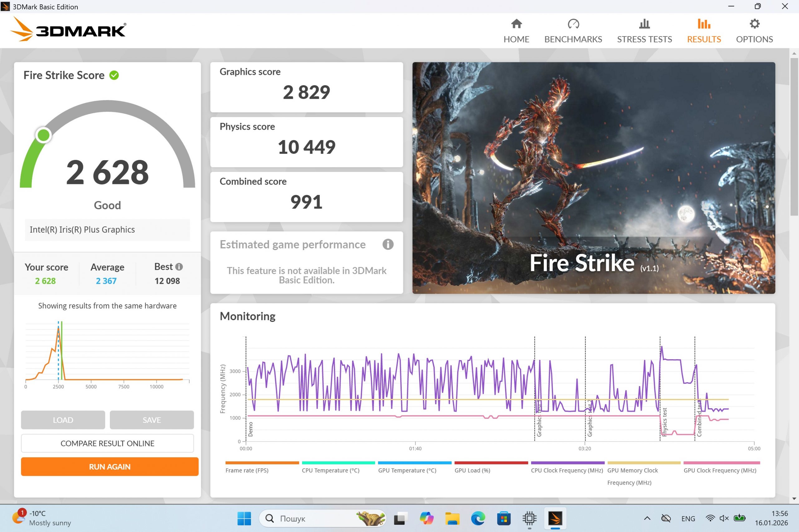Image resolution: width=799 pixels, height=532 pixels.
Task: Click the Estimated game performance info icon
Action: (388, 244)
